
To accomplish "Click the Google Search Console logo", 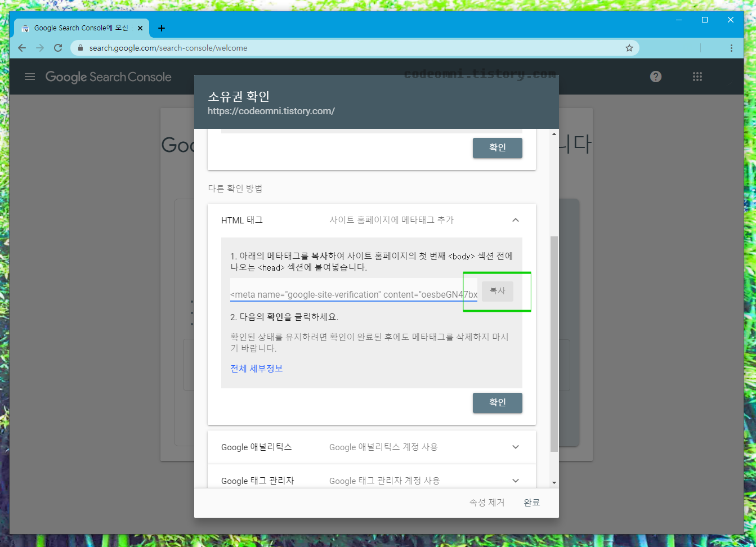I will click(x=109, y=77).
